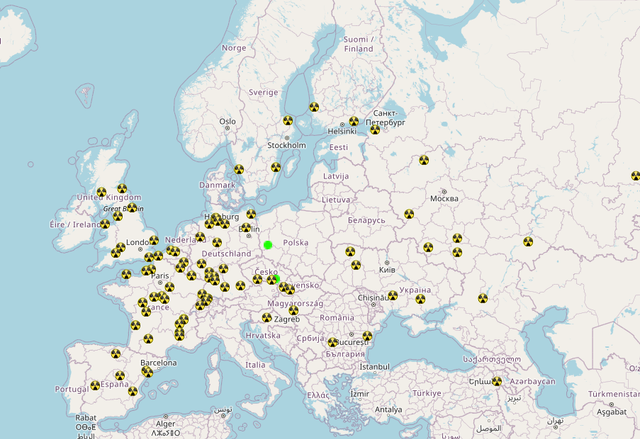This screenshot has width=640, height=439.
Task: Click the Latvija country label
Action: click(336, 176)
